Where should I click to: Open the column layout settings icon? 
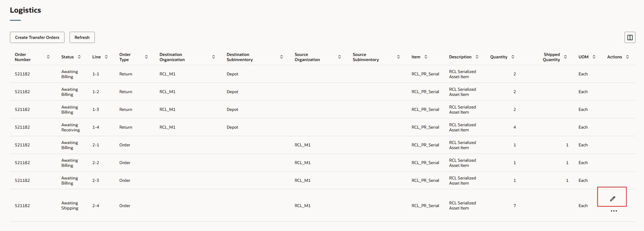[x=630, y=38]
